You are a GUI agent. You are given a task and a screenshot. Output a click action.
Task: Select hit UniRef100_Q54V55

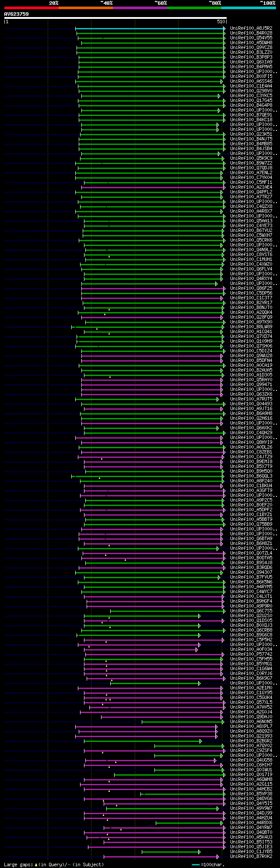[x=252, y=38]
